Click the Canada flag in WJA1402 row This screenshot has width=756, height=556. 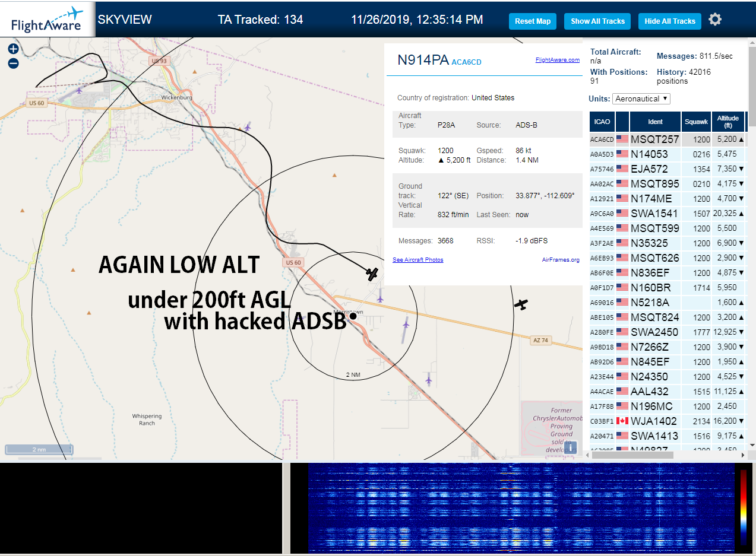point(622,421)
